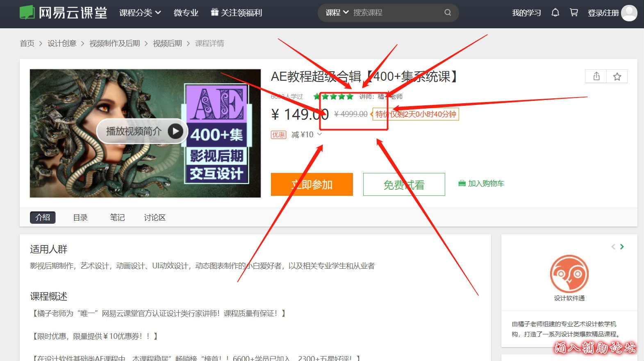The image size is (644, 361).
Task: Switch to the 笔记 tab
Action: click(117, 218)
